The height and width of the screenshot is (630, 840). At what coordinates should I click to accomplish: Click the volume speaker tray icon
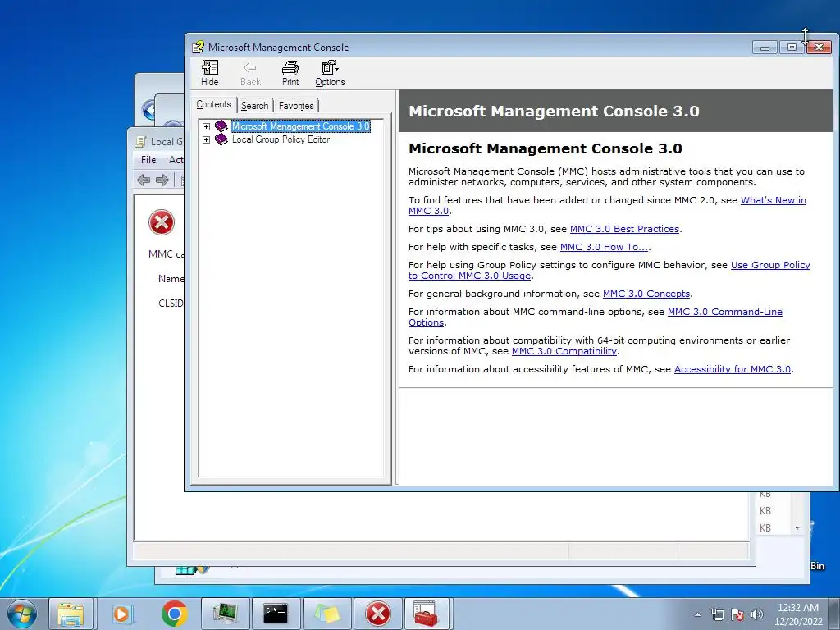757,614
